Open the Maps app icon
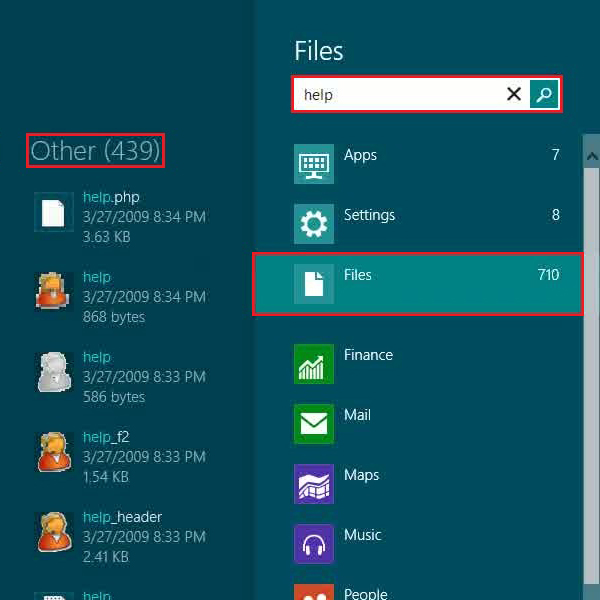The image size is (600, 600). [314, 484]
